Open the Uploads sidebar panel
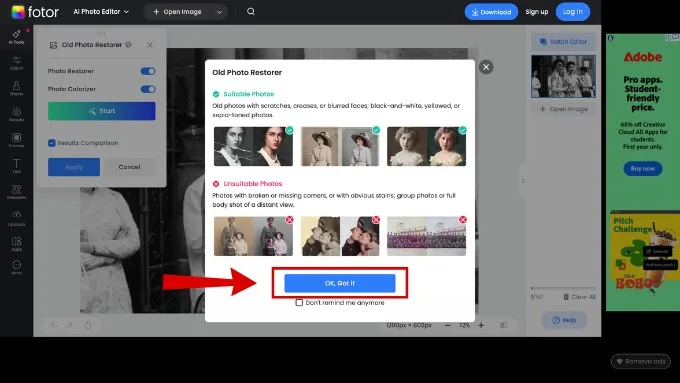 [16, 218]
